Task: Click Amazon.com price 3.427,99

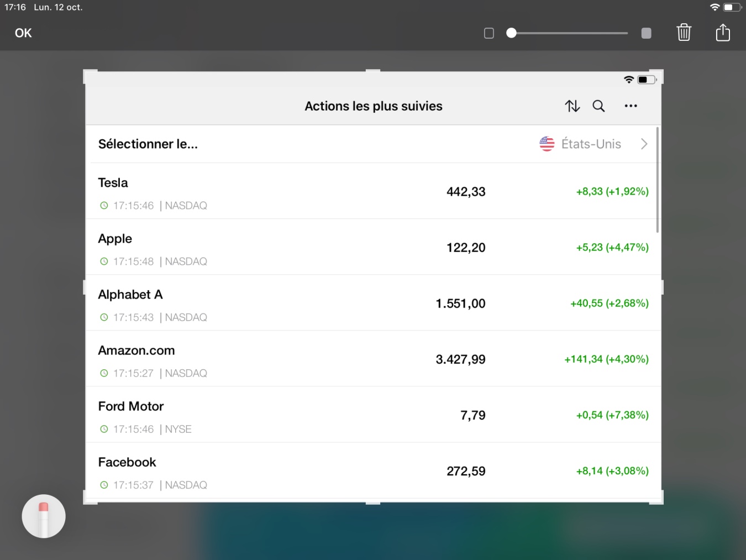Action: [460, 359]
